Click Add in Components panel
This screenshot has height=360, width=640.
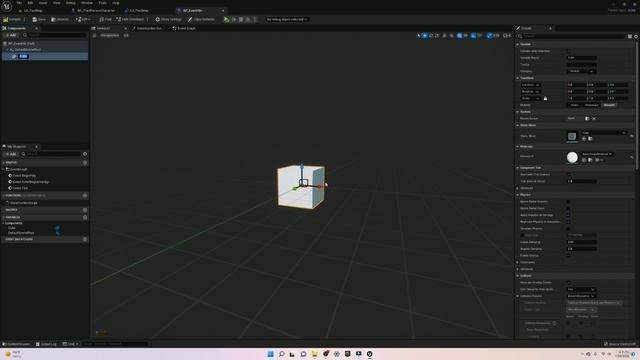coord(11,36)
